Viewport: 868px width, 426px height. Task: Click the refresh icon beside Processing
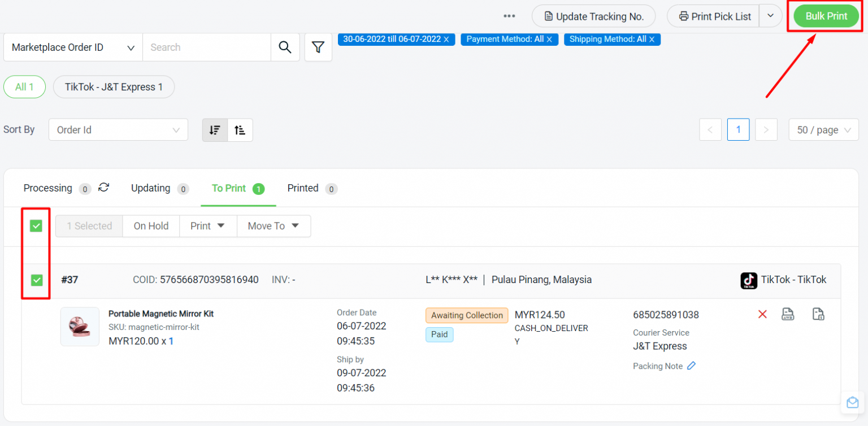pyautogui.click(x=103, y=188)
